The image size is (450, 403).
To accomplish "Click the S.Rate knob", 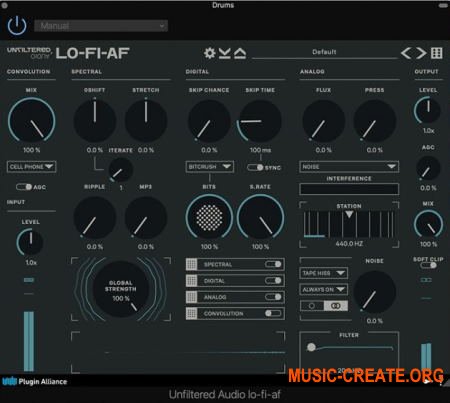I will pos(260,217).
